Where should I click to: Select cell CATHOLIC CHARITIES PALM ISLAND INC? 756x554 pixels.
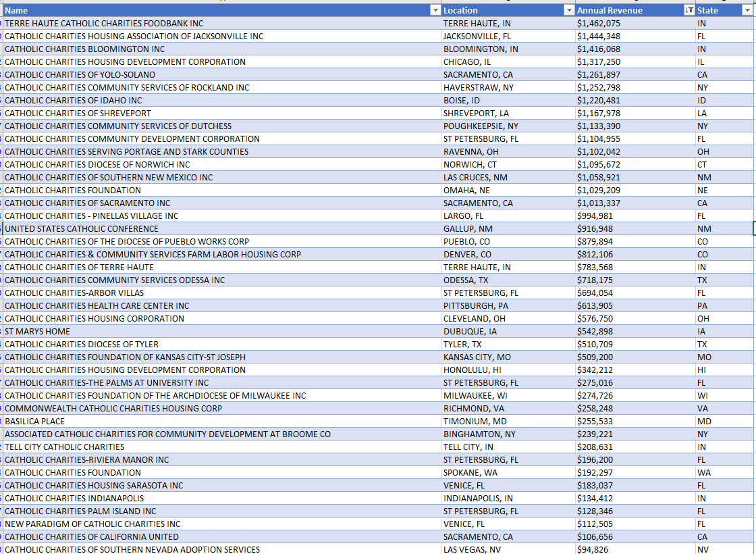(x=222, y=511)
